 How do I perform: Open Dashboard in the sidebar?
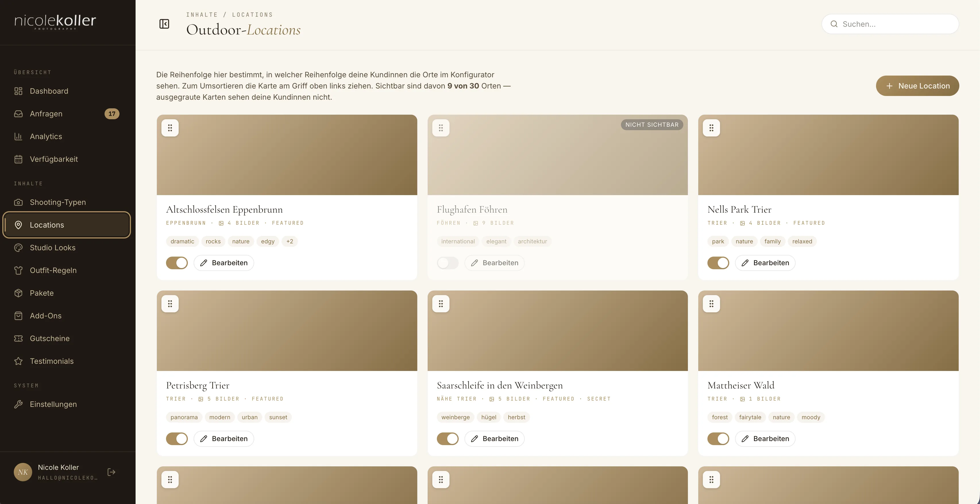click(67, 91)
